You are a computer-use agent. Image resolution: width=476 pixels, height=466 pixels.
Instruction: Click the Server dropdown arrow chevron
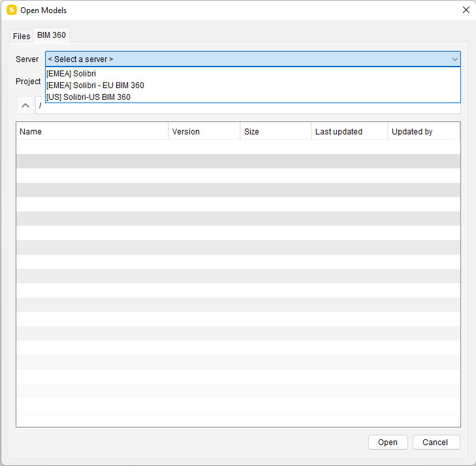[454, 59]
